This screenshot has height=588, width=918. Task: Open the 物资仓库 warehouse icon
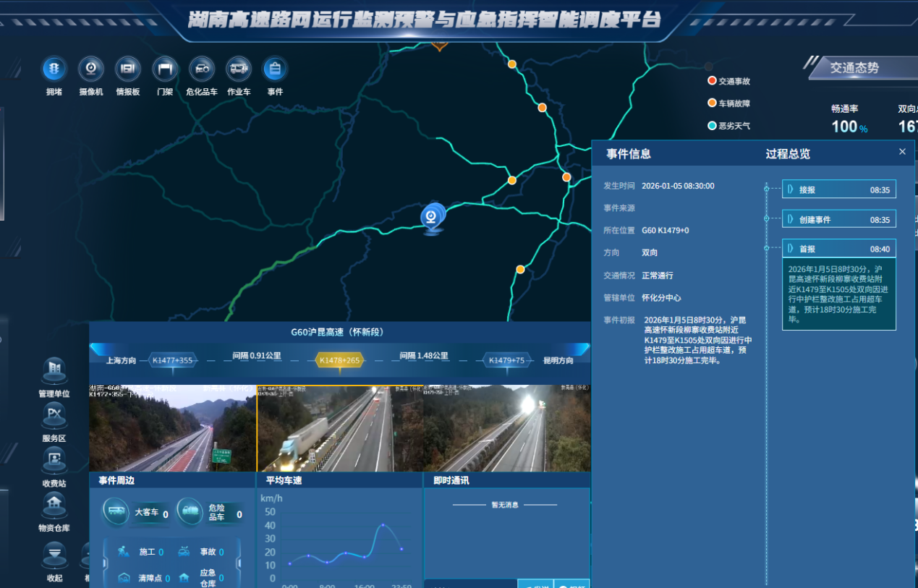coord(54,505)
